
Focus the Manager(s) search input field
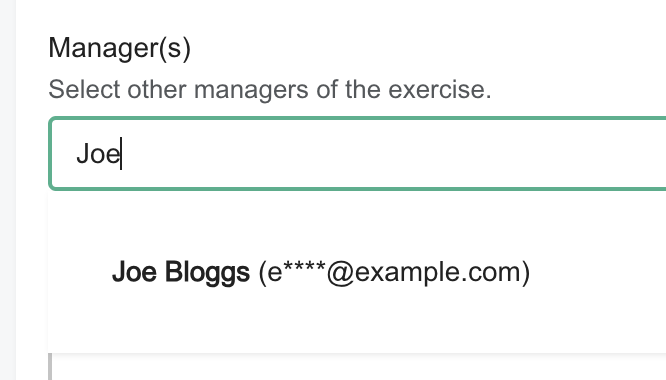coord(358,153)
